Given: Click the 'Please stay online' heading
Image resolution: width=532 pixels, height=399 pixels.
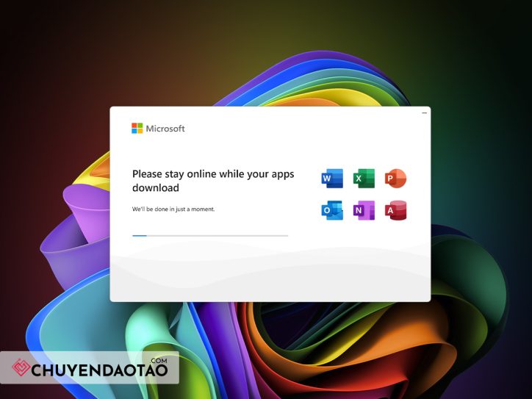Looking at the screenshot, I should coord(213,181).
